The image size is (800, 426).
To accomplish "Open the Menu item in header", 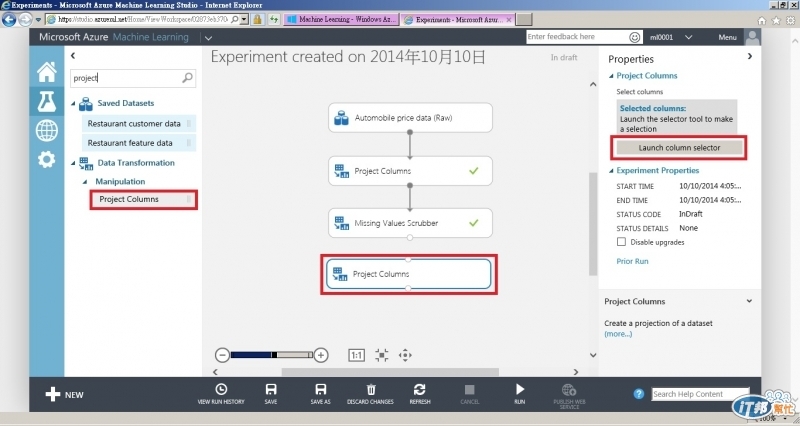I will [727, 37].
